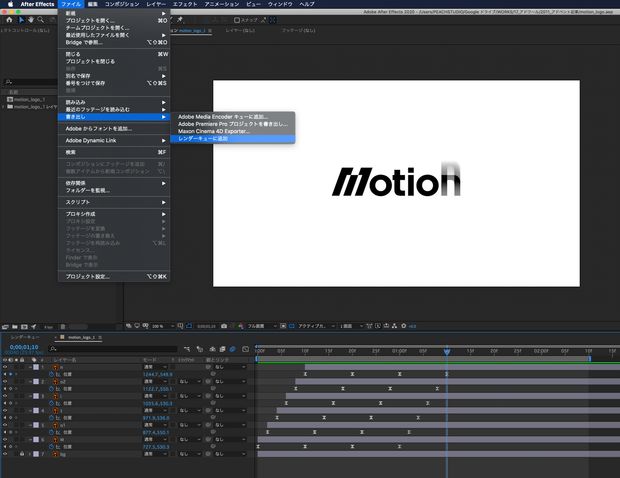Select the Zoom magnifier tool
Image resolution: width=620 pixels, height=478 pixels.
tap(40, 20)
